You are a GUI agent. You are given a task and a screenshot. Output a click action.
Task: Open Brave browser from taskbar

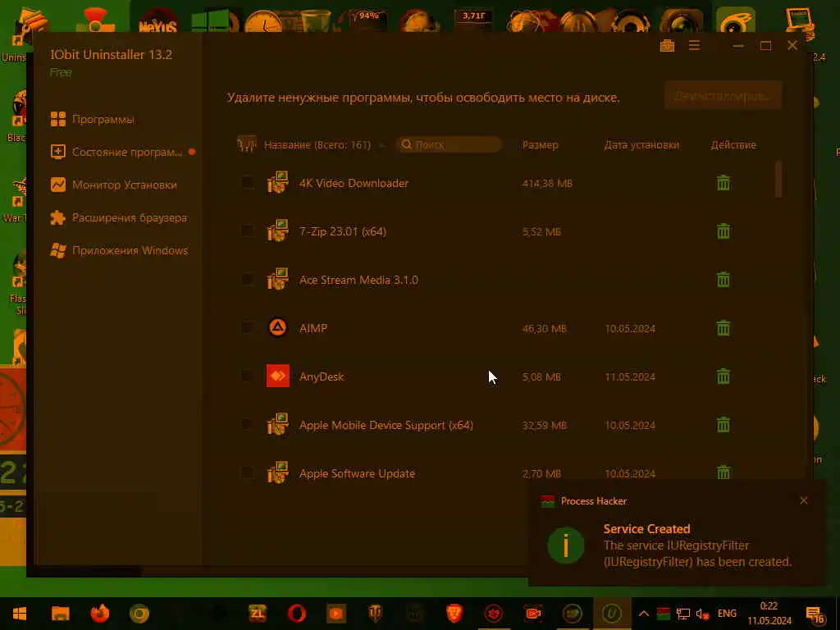454,614
